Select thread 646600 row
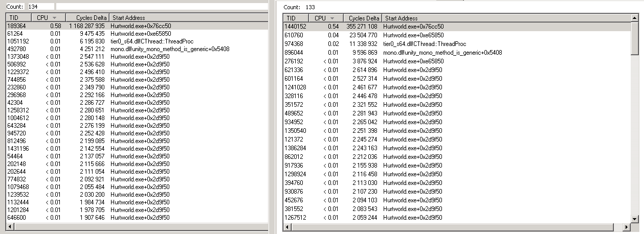644x234 pixels. [x=138, y=217]
